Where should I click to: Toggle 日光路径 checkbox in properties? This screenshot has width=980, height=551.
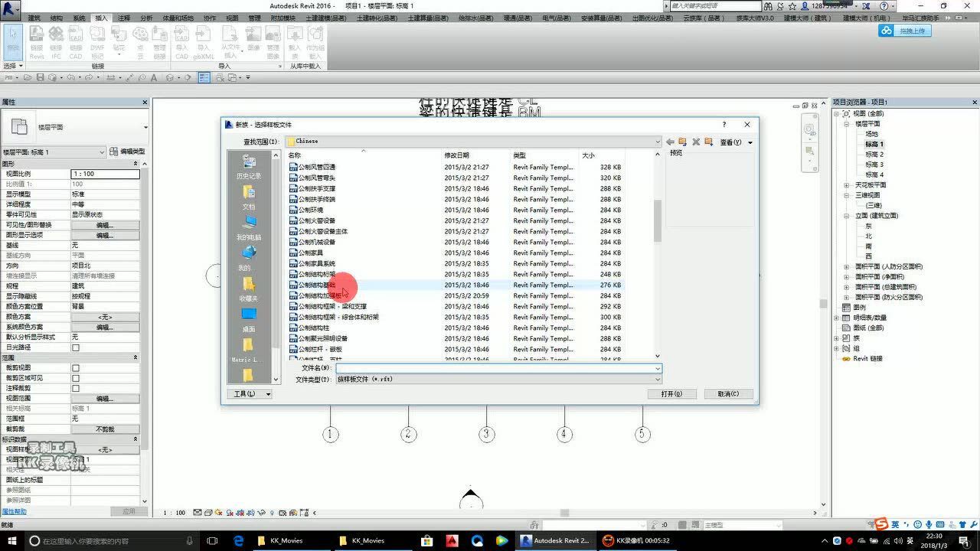[75, 347]
